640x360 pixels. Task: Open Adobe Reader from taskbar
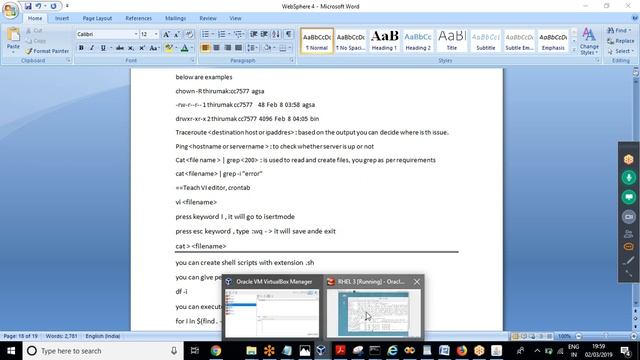point(340,351)
